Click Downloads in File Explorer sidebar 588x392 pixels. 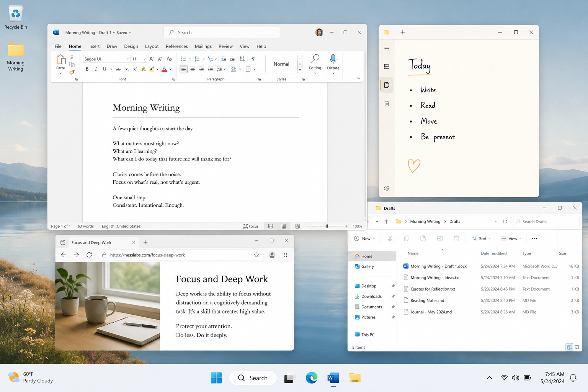tap(371, 296)
